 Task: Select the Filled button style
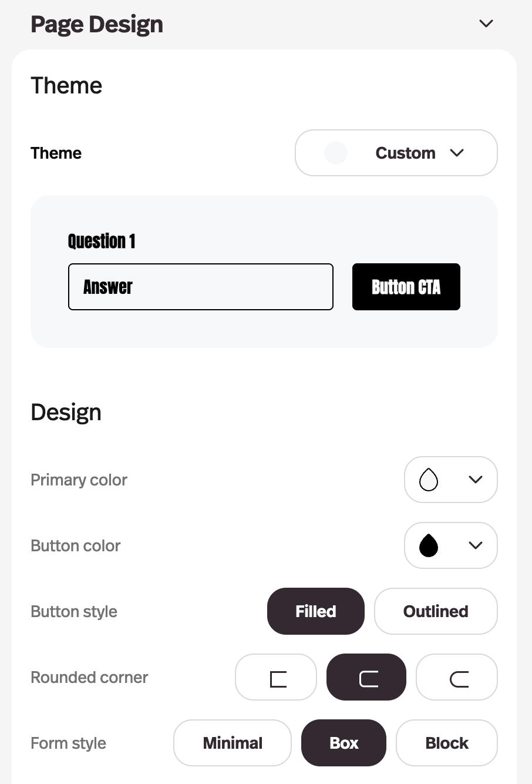point(315,611)
